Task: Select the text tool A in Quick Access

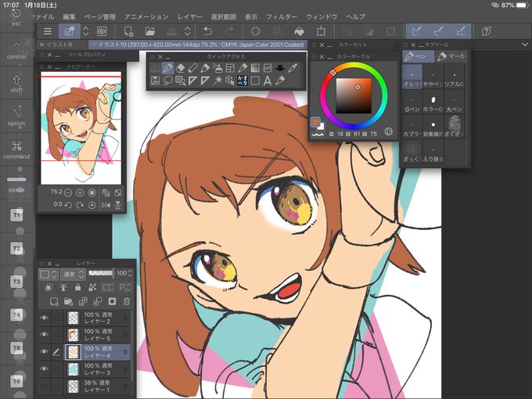Action: [x=268, y=81]
